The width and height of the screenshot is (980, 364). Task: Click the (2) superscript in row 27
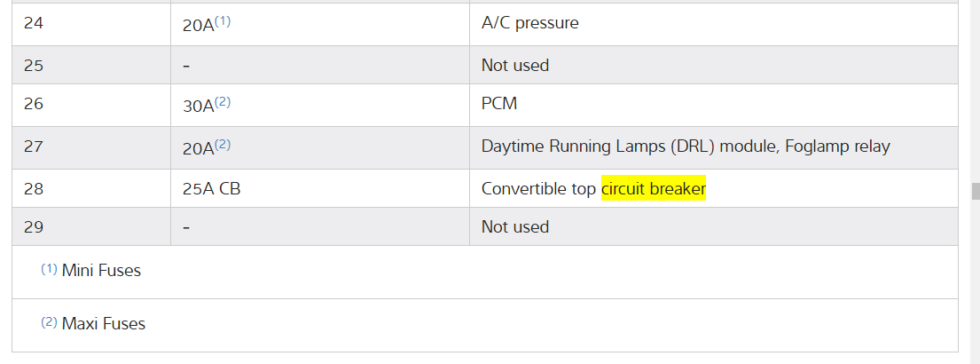point(223,145)
